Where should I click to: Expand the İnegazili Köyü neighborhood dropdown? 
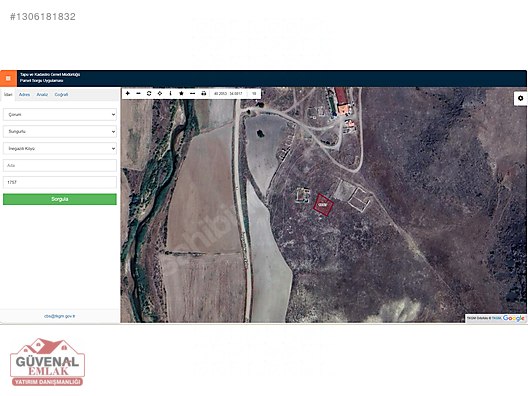click(x=60, y=148)
